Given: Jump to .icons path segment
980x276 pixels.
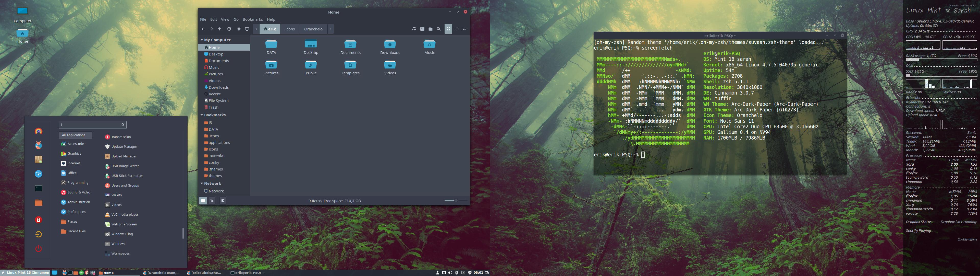Looking at the screenshot, I should click(x=290, y=29).
